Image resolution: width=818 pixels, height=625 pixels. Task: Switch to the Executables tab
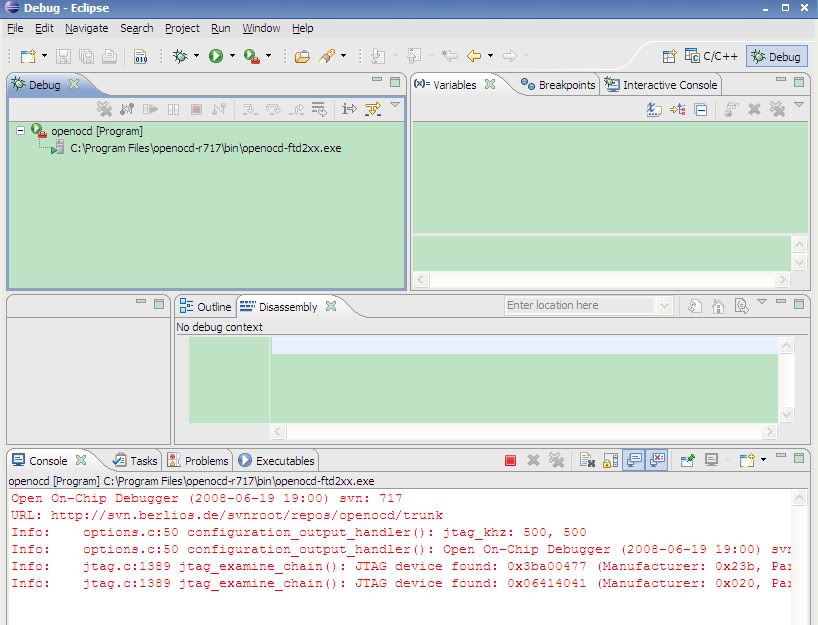[x=276, y=461]
